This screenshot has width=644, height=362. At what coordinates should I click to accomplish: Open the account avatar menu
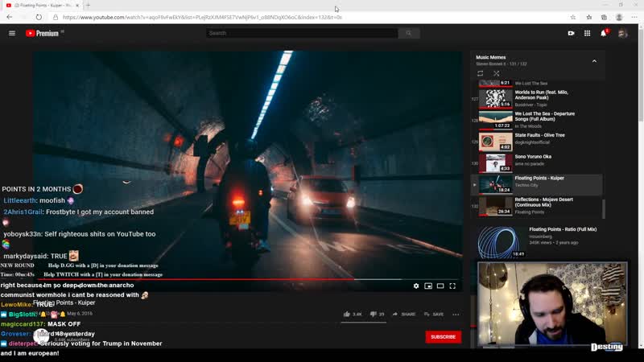pos(622,33)
